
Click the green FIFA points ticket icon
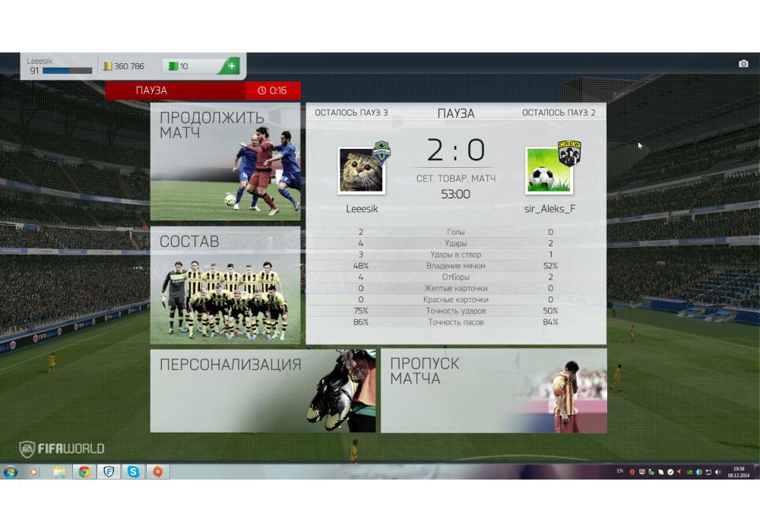click(x=173, y=66)
